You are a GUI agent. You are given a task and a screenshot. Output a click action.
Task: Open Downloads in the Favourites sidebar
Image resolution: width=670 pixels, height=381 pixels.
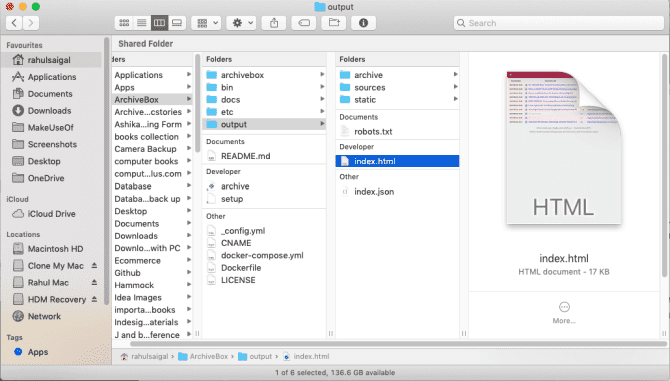click(51, 111)
